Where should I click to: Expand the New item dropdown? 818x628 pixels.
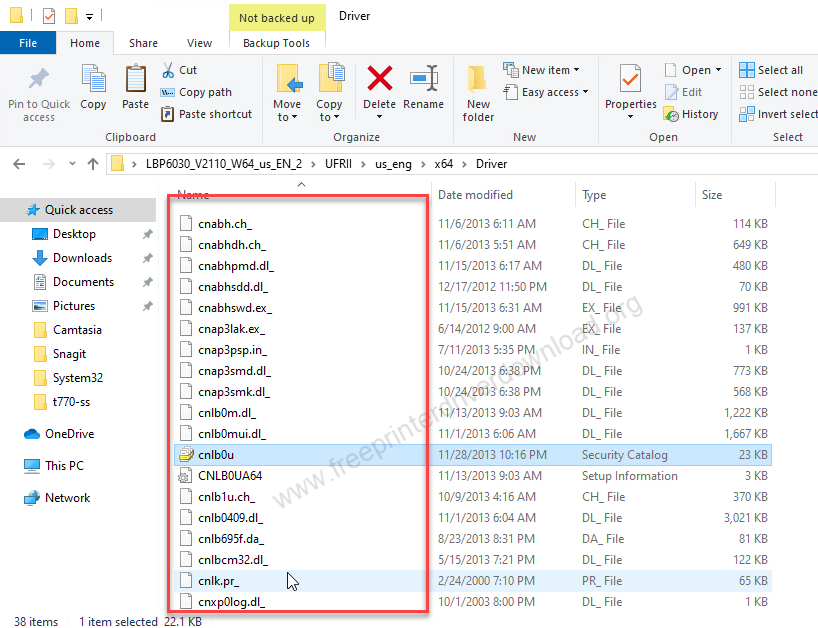(576, 70)
